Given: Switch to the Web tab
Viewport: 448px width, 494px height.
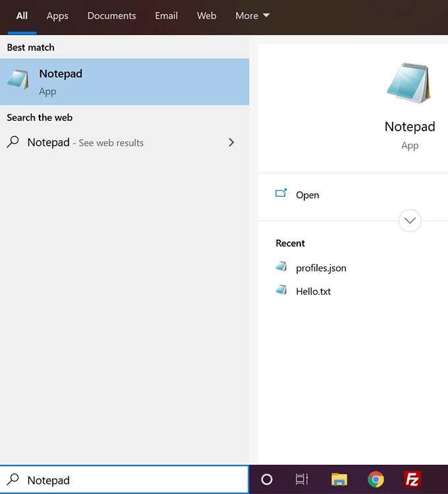Looking at the screenshot, I should (206, 16).
